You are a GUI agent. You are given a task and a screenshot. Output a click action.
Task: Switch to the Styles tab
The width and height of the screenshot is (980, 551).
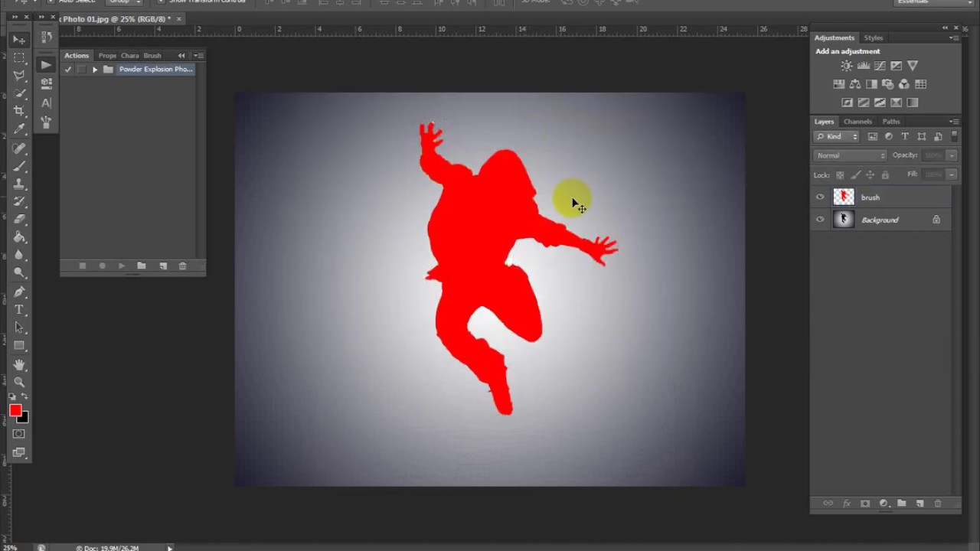[874, 38]
